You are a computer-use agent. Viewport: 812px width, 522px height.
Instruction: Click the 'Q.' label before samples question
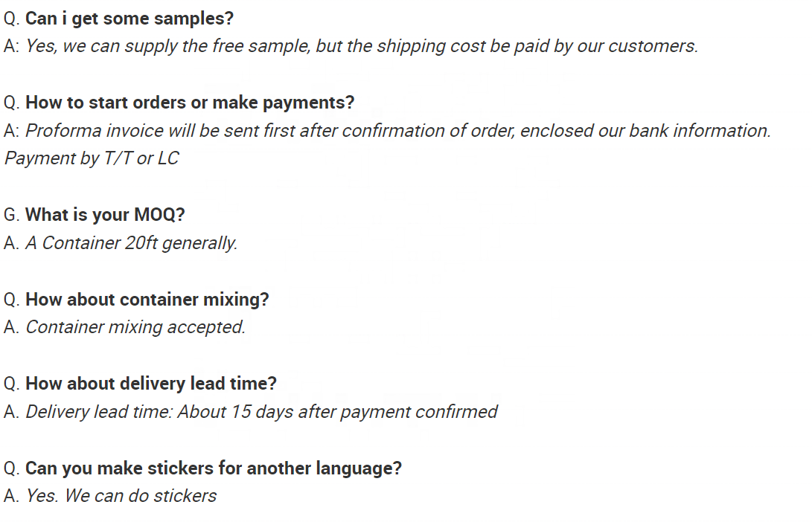(x=11, y=19)
